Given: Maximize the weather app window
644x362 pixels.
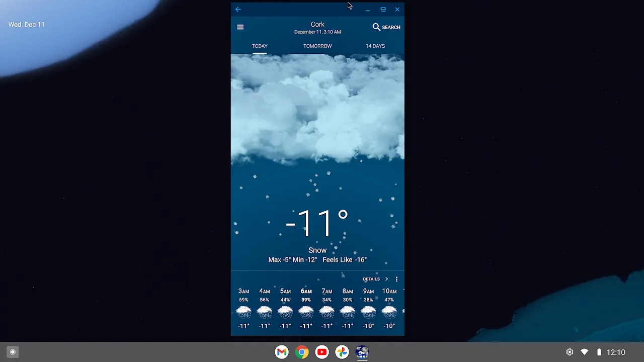Looking at the screenshot, I should click(383, 9).
